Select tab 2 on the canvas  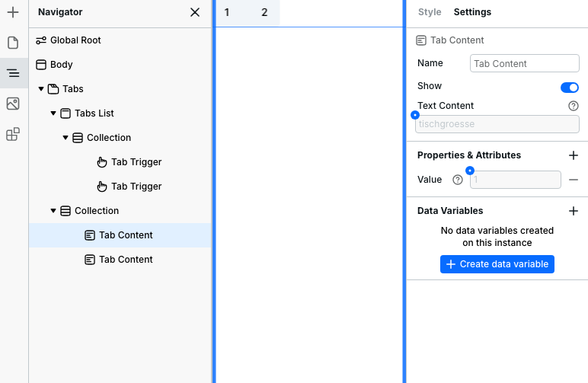(264, 13)
